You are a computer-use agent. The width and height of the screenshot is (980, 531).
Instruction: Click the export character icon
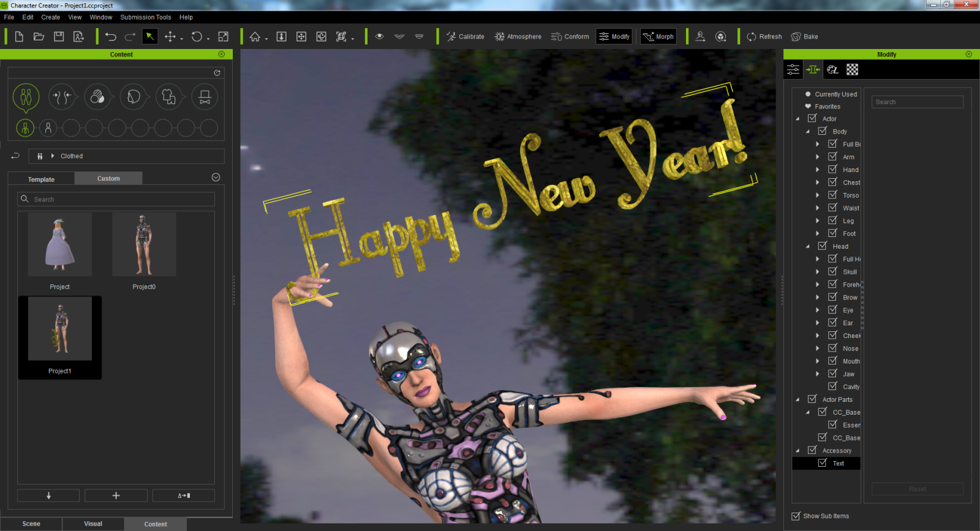[x=78, y=37]
